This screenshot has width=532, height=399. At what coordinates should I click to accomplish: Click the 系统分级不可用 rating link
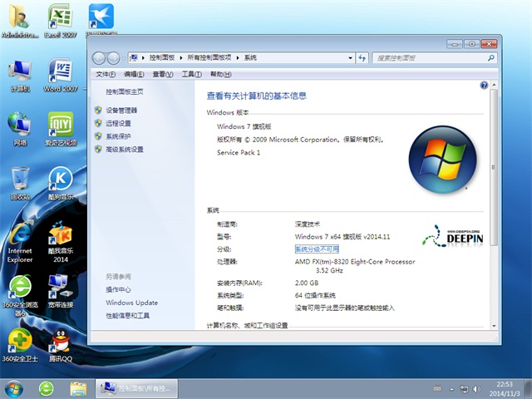(317, 249)
